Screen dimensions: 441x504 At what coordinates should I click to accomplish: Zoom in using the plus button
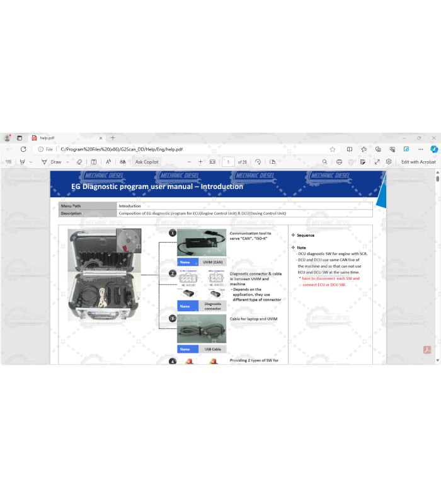click(200, 162)
